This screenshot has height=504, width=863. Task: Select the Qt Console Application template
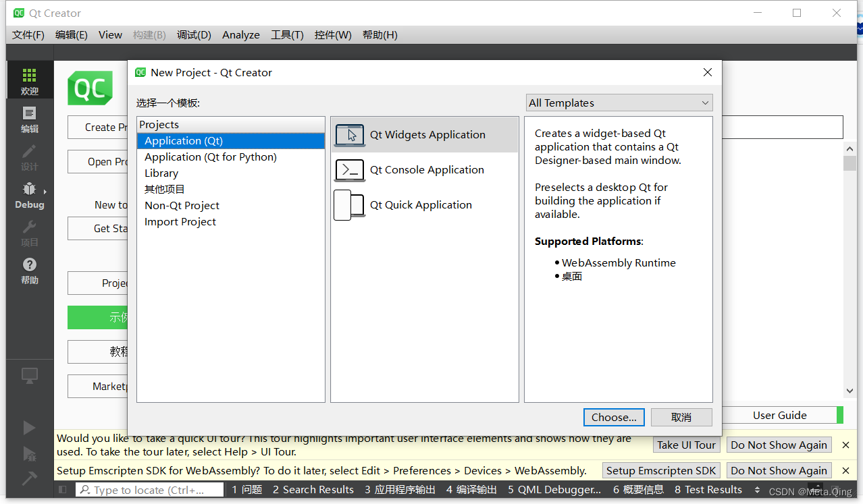point(424,169)
